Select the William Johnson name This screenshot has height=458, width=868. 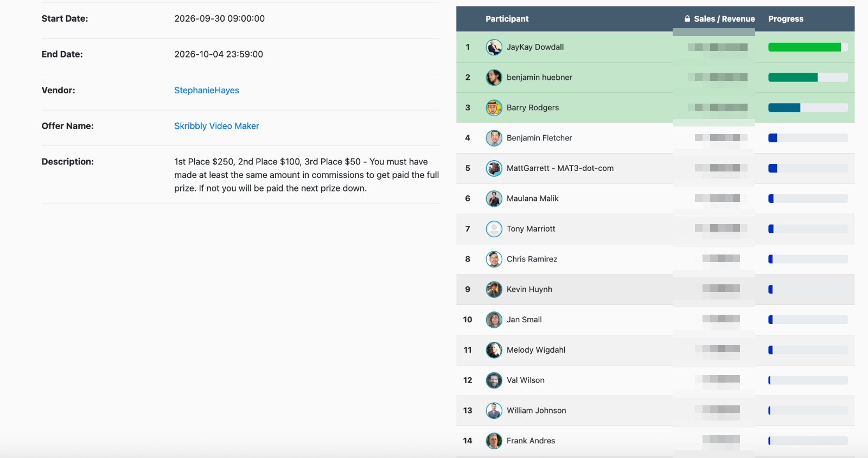coord(536,411)
